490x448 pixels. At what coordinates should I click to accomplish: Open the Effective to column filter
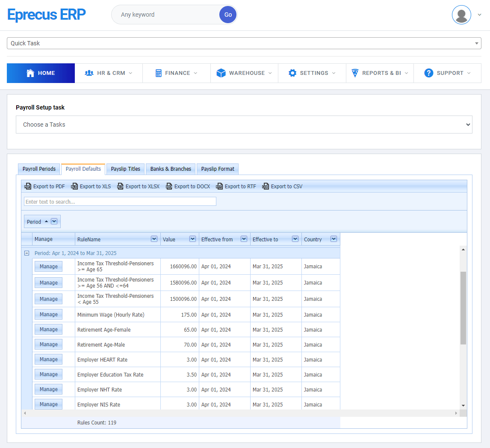pyautogui.click(x=295, y=239)
